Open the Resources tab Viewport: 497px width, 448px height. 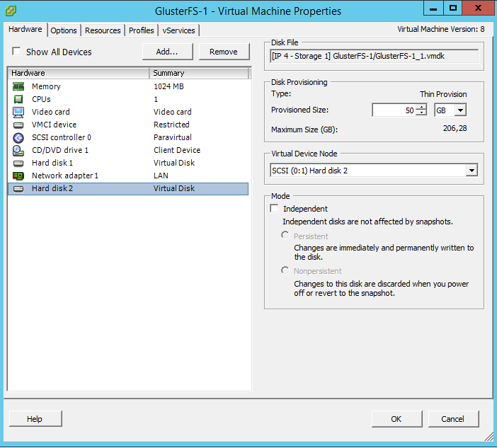point(103,30)
